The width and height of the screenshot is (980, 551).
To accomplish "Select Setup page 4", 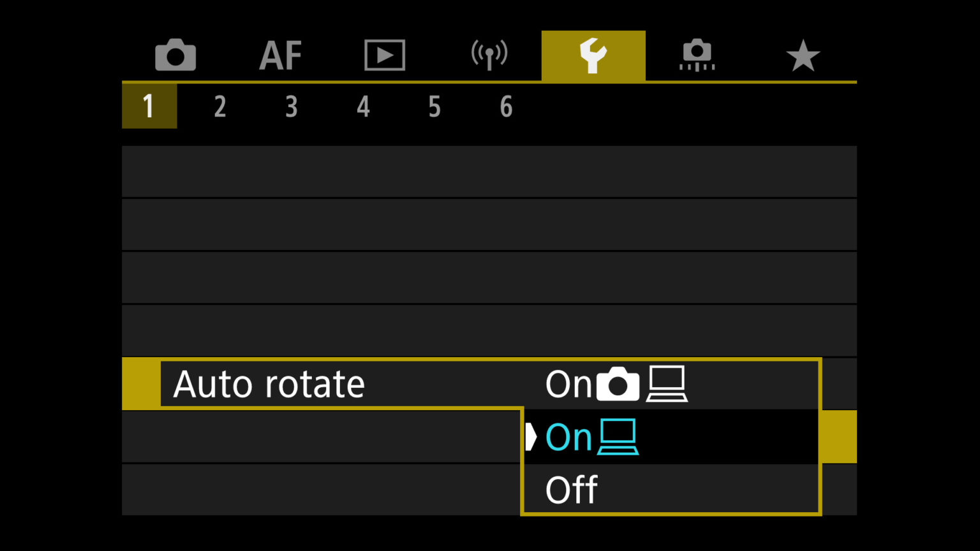I will 363,107.
